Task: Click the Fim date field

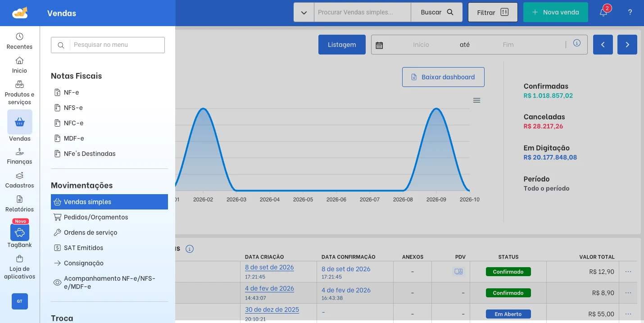Action: (x=508, y=45)
